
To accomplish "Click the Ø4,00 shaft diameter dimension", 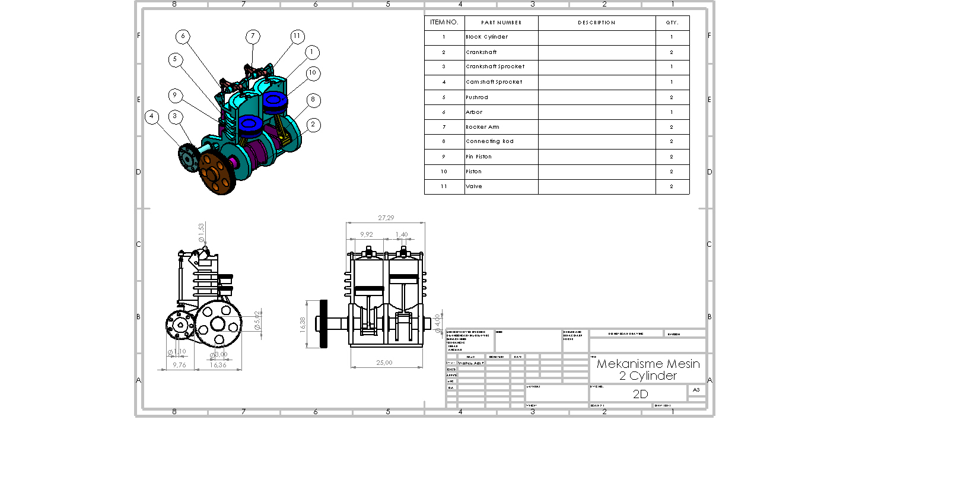I will [x=438, y=323].
